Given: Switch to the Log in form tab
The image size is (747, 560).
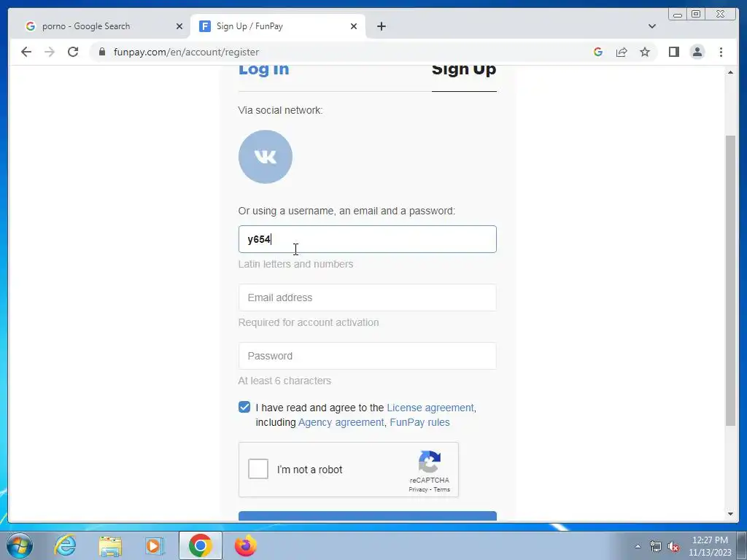Looking at the screenshot, I should 263,69.
